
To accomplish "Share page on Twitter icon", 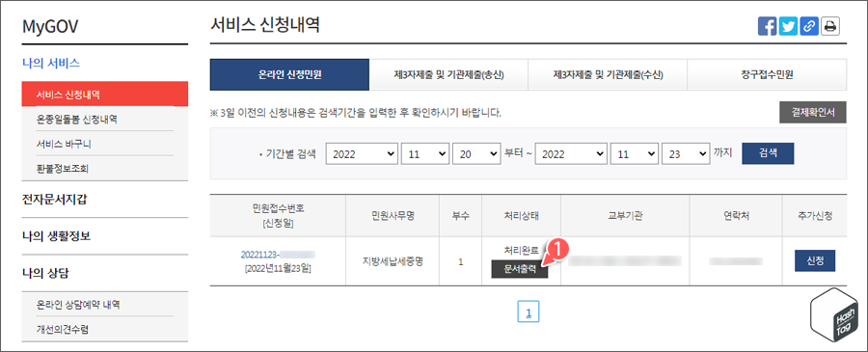I will coord(788,26).
